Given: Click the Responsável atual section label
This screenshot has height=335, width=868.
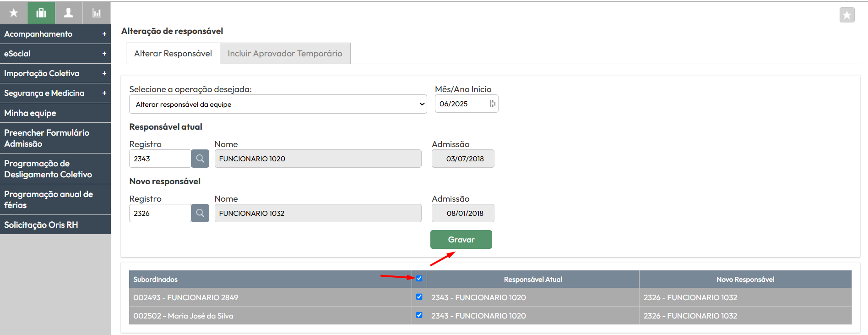Looking at the screenshot, I should (166, 126).
